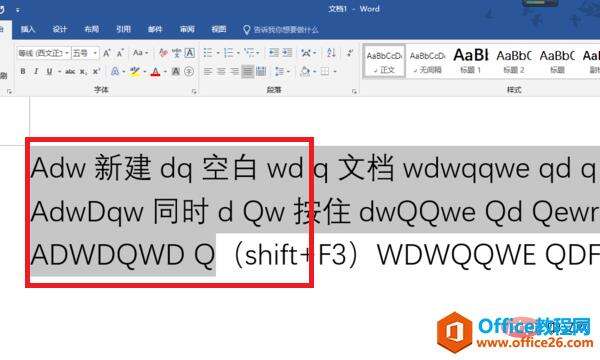The height and width of the screenshot is (360, 600).
Task: Click the paragraph Shading paint bucket icon
Action: tap(305, 71)
